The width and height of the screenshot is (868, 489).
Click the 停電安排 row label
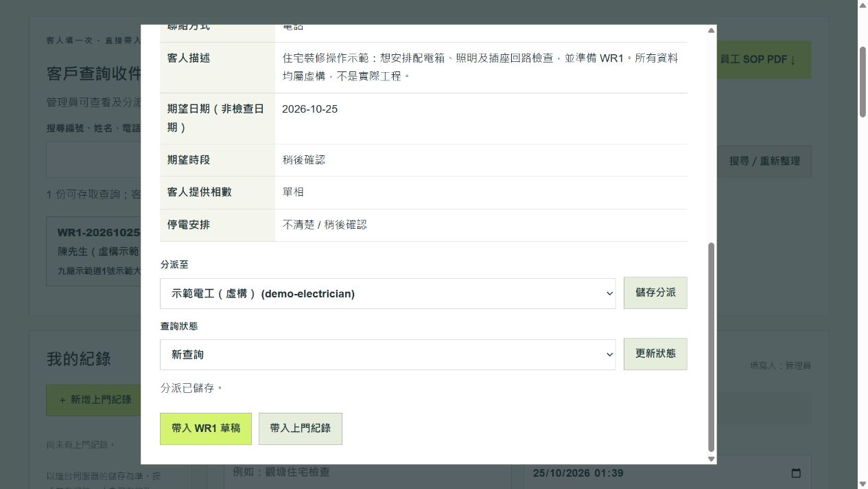pyautogui.click(x=189, y=225)
